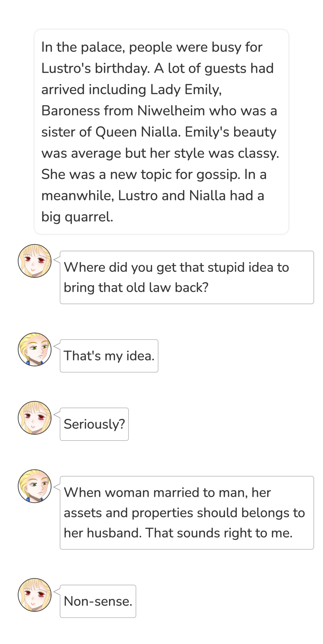Viewport: 323px width, 644px height.
Task: Click the red-eyed avatar next to "Seriously?"
Action: coord(34,418)
